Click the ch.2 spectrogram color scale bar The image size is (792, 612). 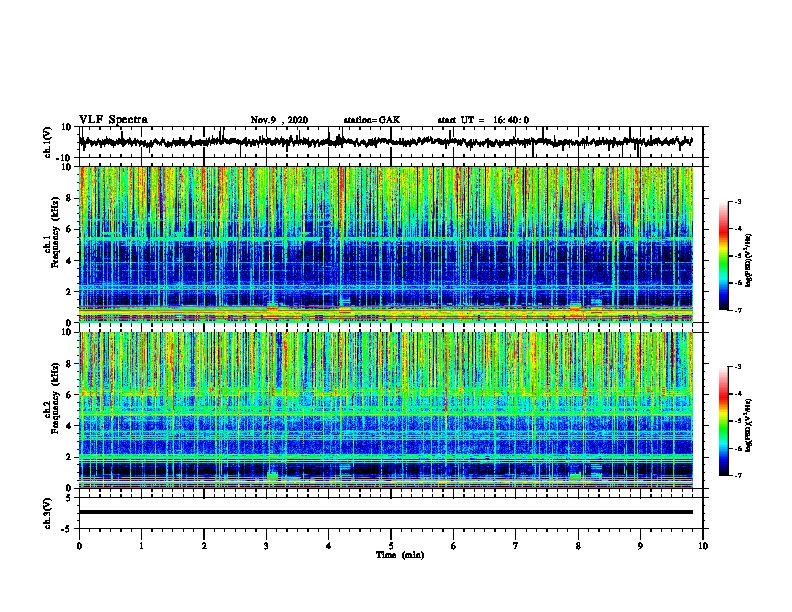[x=723, y=421]
